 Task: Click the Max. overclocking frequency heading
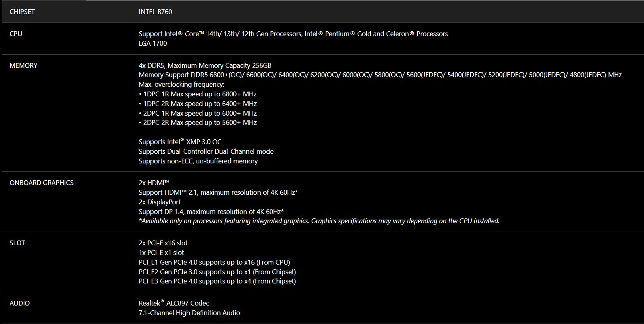(182, 84)
